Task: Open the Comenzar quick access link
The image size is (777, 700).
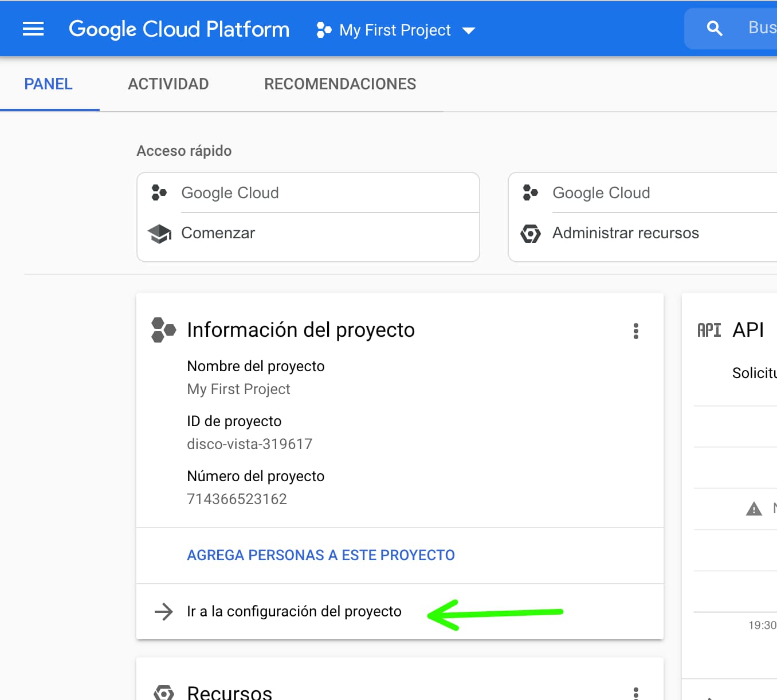Action: (218, 233)
